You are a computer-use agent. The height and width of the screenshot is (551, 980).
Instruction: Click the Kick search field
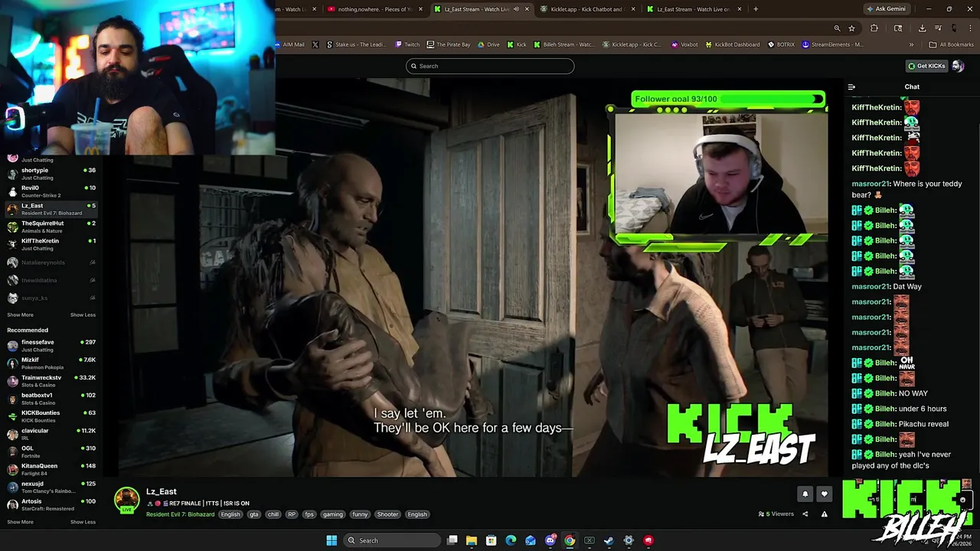(x=490, y=66)
